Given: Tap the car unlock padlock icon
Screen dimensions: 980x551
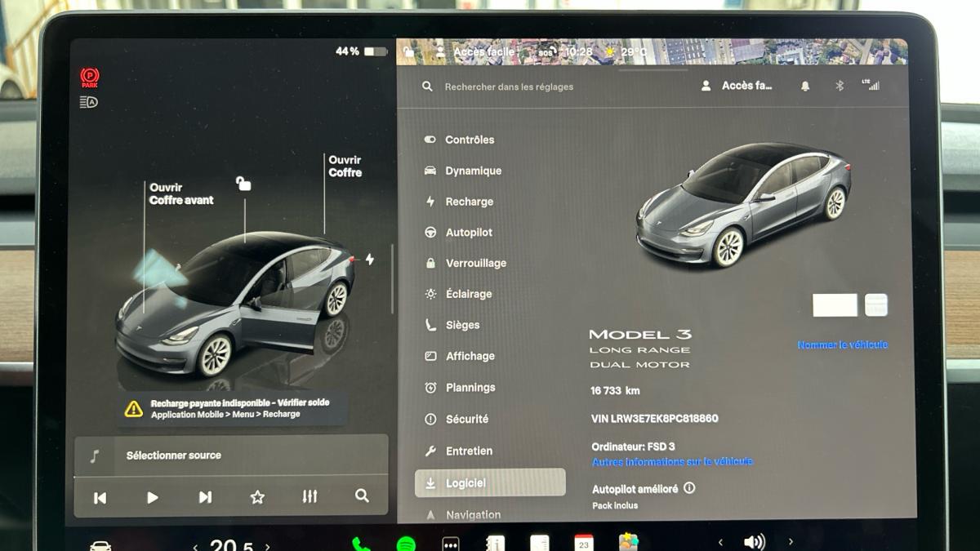Looking at the screenshot, I should click(243, 184).
